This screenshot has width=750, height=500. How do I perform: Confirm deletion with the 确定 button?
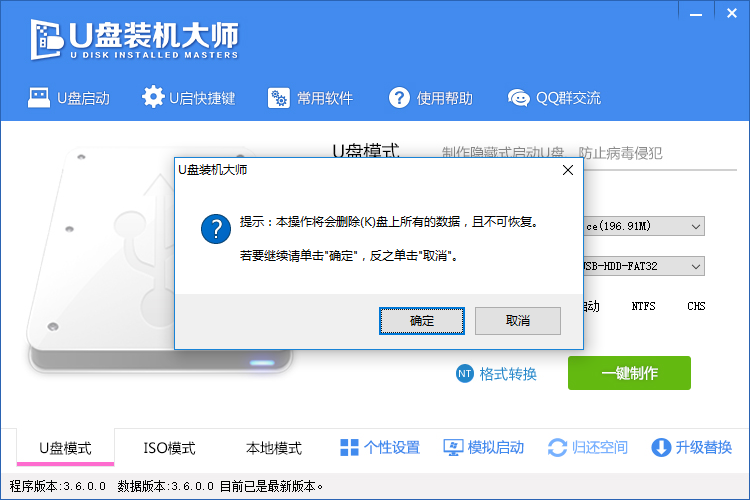[422, 321]
